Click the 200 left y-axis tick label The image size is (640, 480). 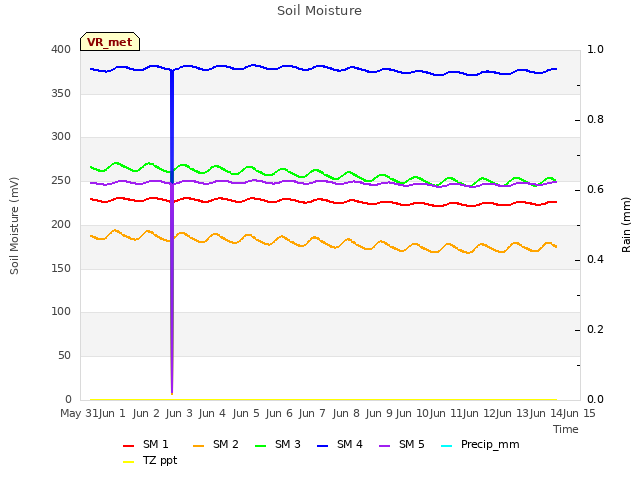61,224
